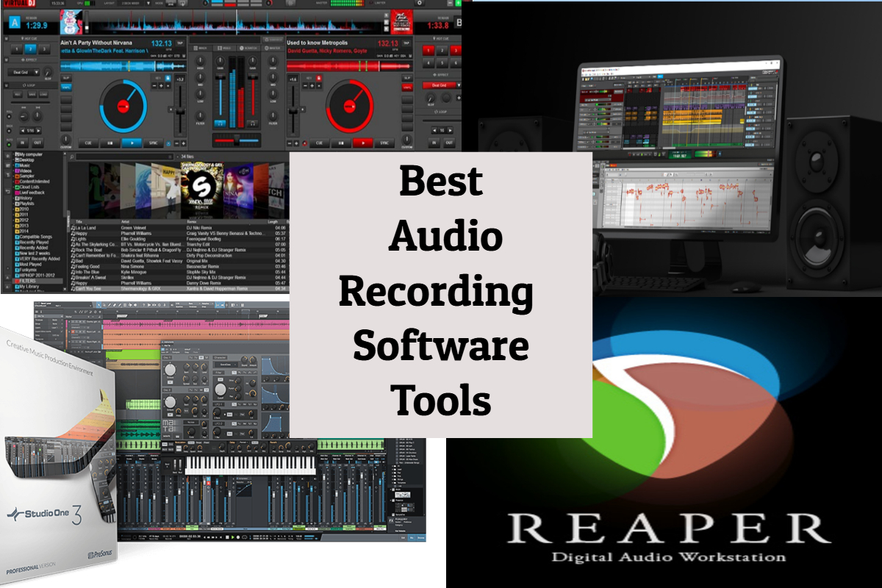Sort the song list by Artist column
The width and height of the screenshot is (882, 588).
(x=126, y=222)
